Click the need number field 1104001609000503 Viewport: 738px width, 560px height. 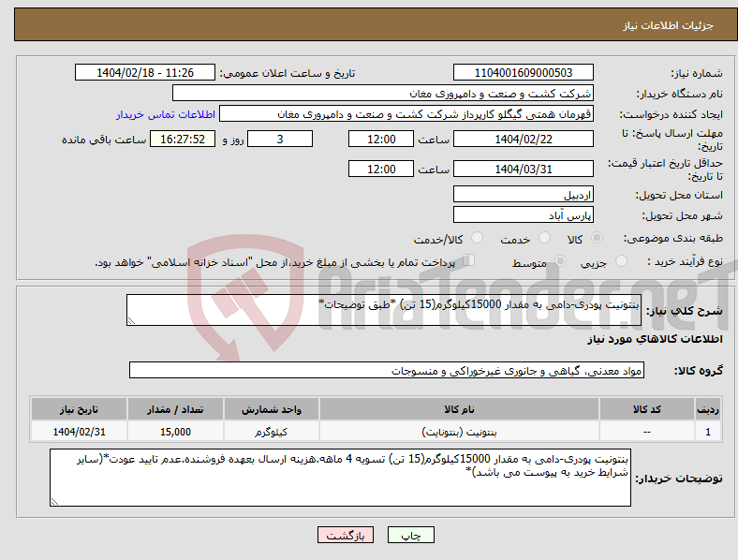click(524, 72)
